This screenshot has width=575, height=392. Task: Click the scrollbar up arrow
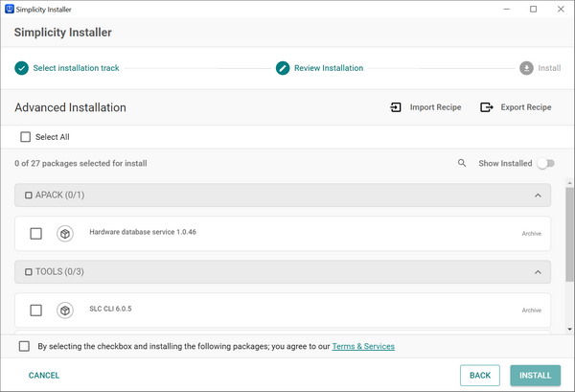pyautogui.click(x=569, y=183)
